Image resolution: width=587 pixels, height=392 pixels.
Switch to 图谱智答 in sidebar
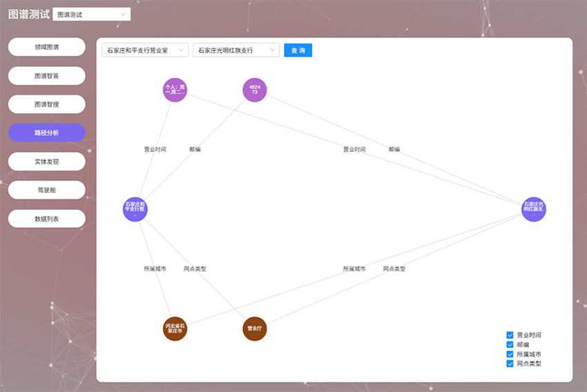click(47, 76)
